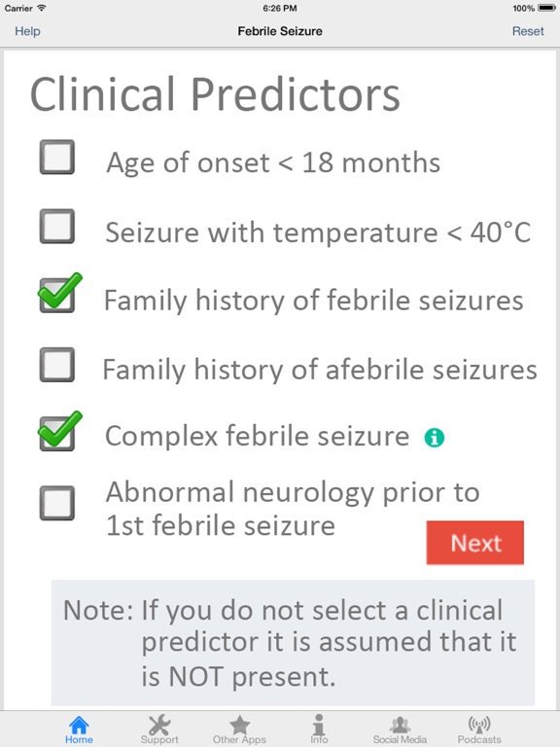Uncheck Family history of febrile seizures
Viewport: 560px width, 747px height.
58,294
